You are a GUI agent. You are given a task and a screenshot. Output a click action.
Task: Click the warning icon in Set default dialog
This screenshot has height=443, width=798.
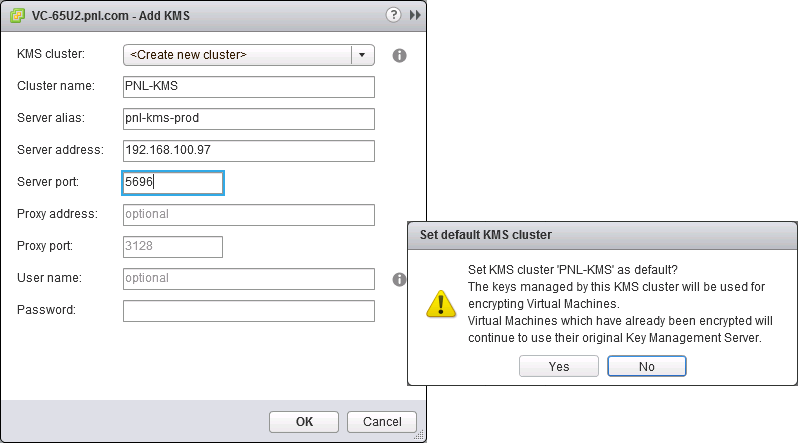click(x=441, y=303)
